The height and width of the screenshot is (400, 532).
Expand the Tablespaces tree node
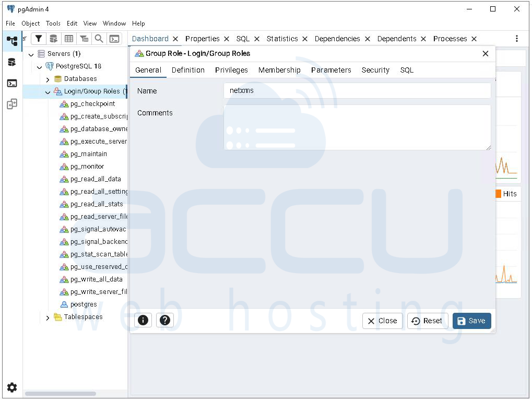(48, 317)
